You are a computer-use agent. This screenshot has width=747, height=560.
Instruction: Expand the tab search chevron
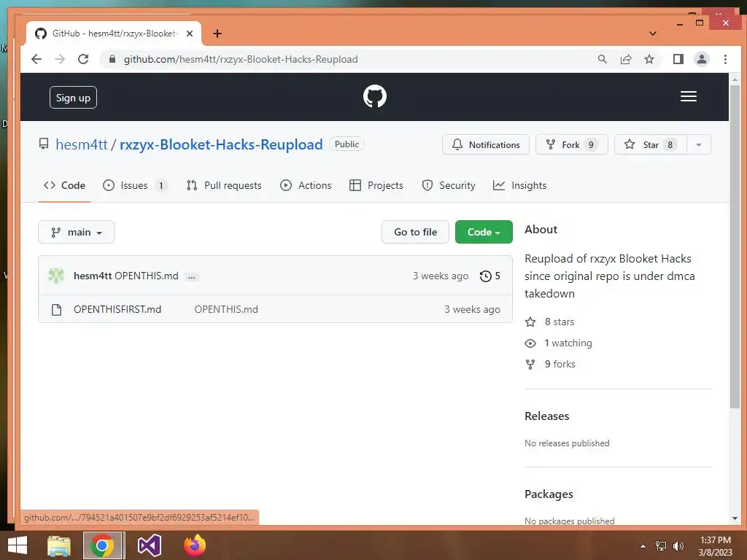[x=653, y=34]
